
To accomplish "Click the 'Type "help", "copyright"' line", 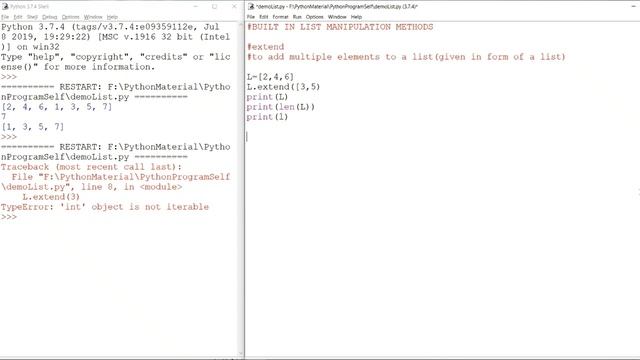I will (x=116, y=57).
